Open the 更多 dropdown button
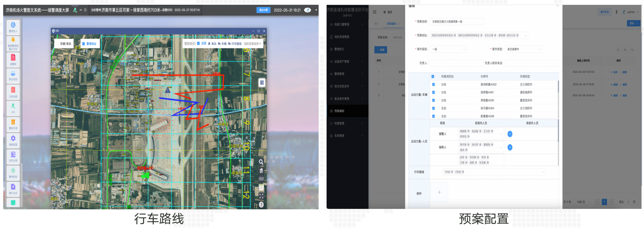The image size is (644, 228). pos(633,23)
